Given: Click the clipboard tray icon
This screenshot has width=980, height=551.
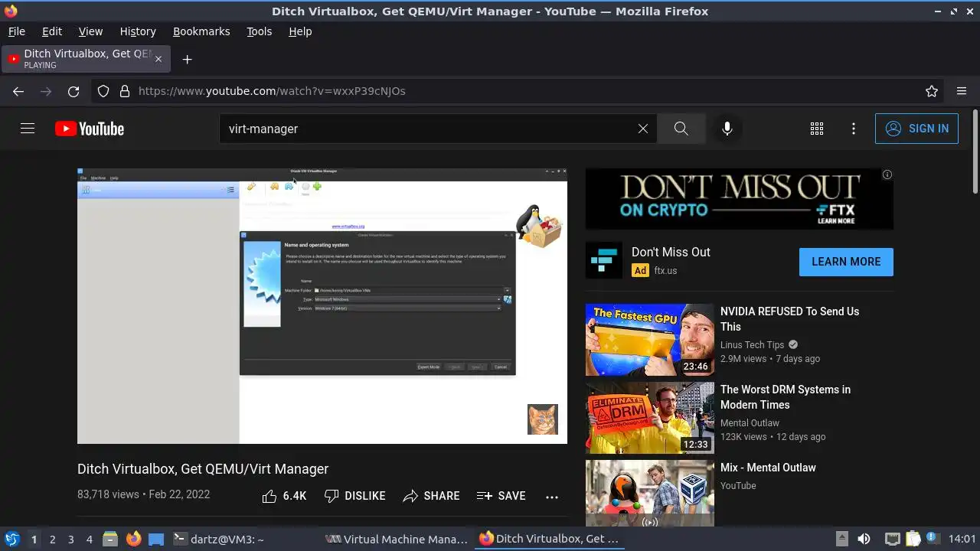Looking at the screenshot, I should tap(913, 539).
